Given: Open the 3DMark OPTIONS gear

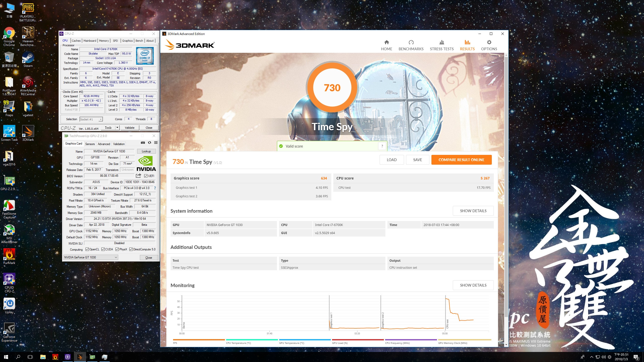Looking at the screenshot, I should pos(489,45).
